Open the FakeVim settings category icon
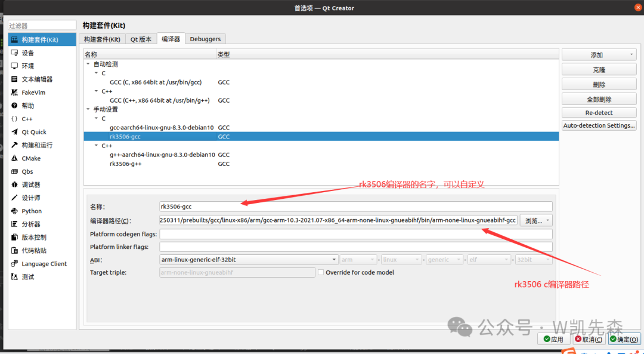Viewport: 644px width, 354px height. click(x=15, y=93)
